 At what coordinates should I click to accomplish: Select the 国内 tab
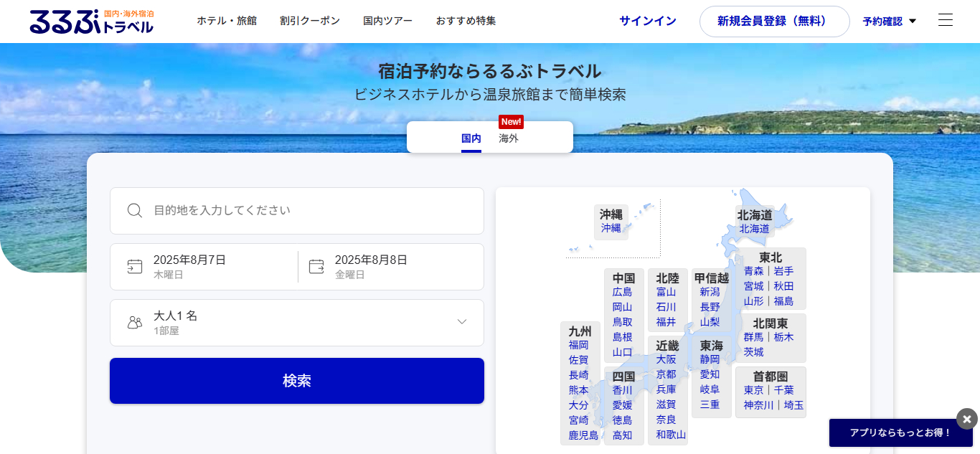pyautogui.click(x=471, y=138)
